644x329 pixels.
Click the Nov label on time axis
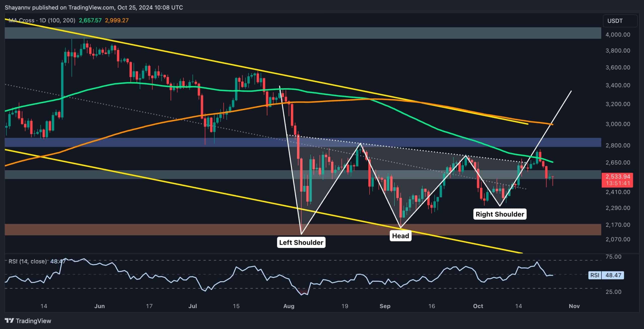coord(574,306)
